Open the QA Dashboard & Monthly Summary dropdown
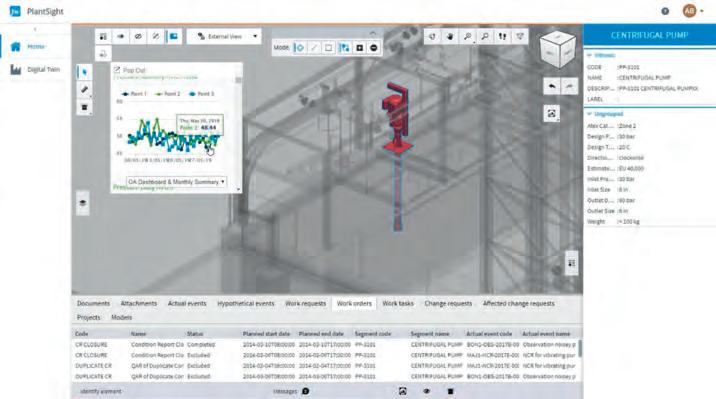Viewport: 716px width, 399px height. [176, 182]
